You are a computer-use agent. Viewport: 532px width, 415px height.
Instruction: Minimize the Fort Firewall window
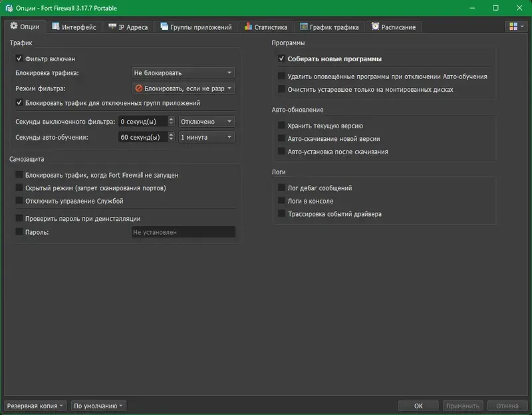pos(472,8)
